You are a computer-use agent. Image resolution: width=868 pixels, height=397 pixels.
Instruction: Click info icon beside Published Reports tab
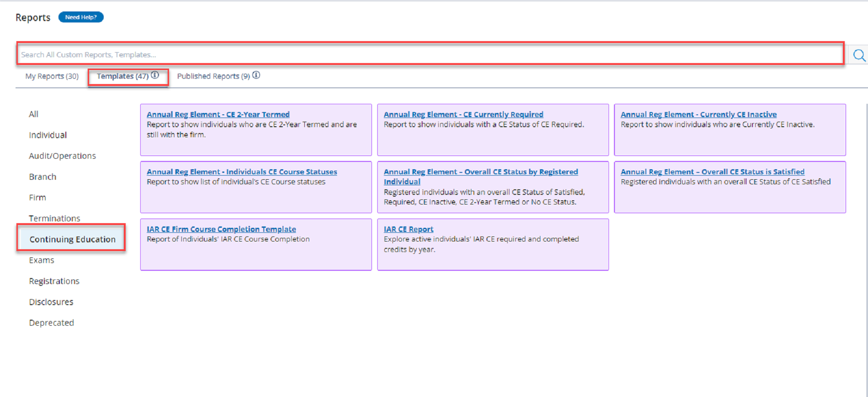[256, 75]
